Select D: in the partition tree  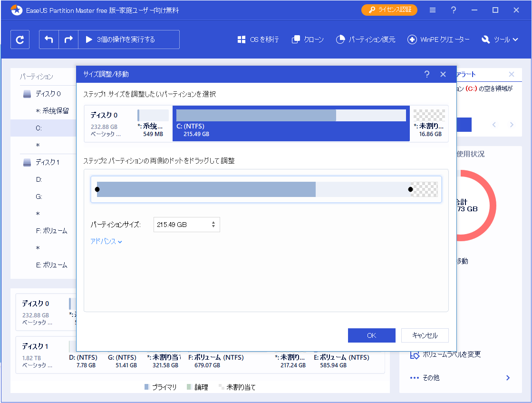click(x=43, y=179)
